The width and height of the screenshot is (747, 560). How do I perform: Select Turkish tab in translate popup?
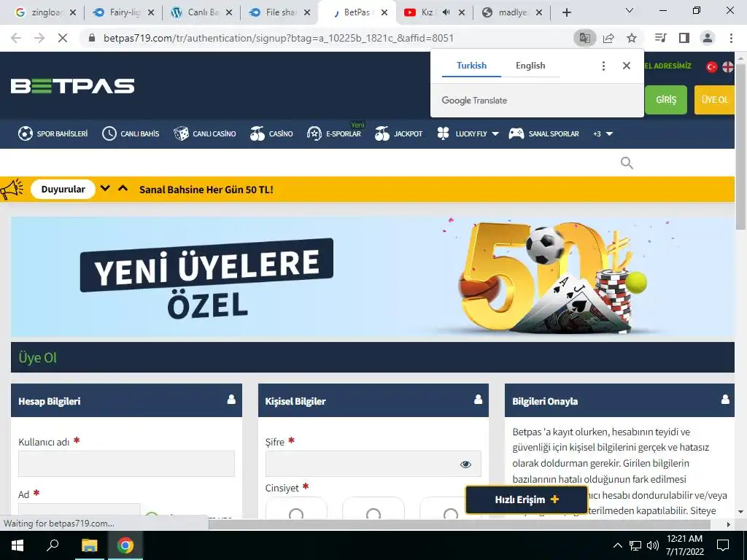[472, 66]
